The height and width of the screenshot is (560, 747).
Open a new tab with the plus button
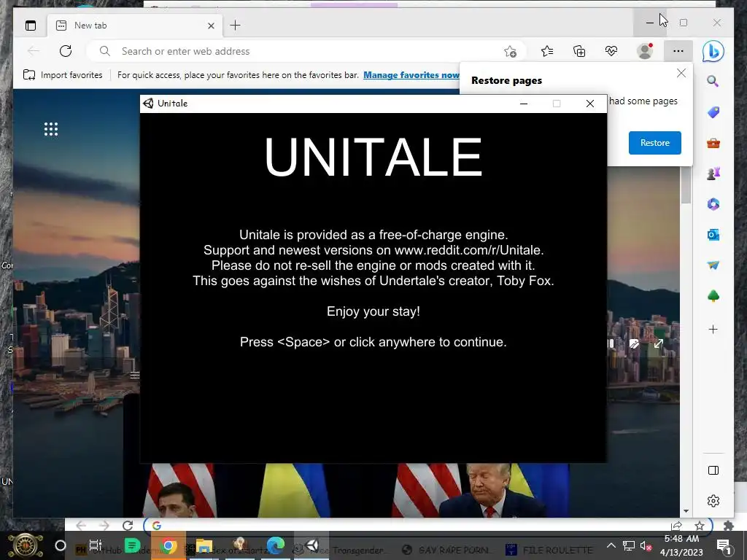pos(236,26)
